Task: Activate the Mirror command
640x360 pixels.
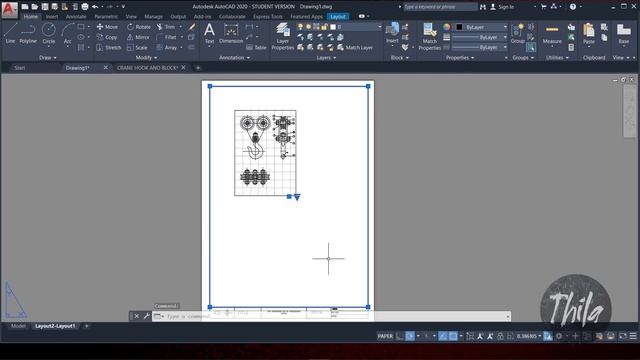Action: pyautogui.click(x=138, y=37)
